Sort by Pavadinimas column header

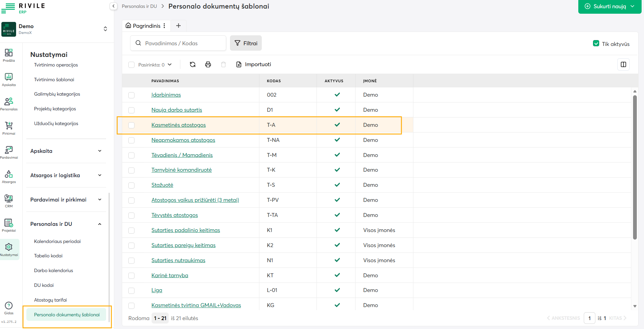[165, 81]
